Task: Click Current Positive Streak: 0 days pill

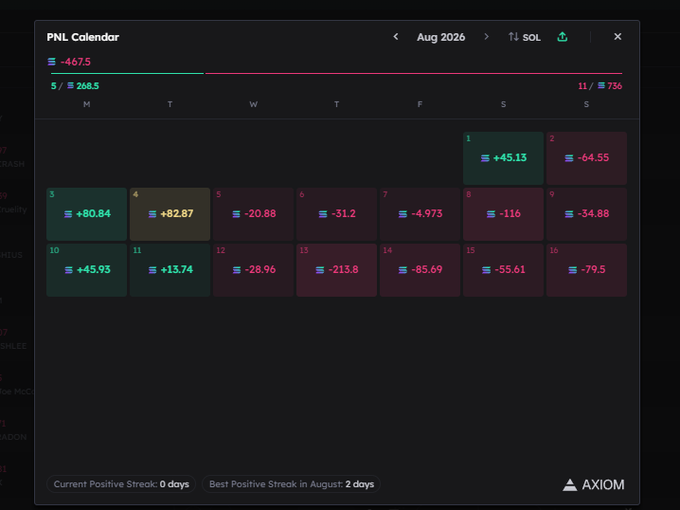Action: click(121, 484)
